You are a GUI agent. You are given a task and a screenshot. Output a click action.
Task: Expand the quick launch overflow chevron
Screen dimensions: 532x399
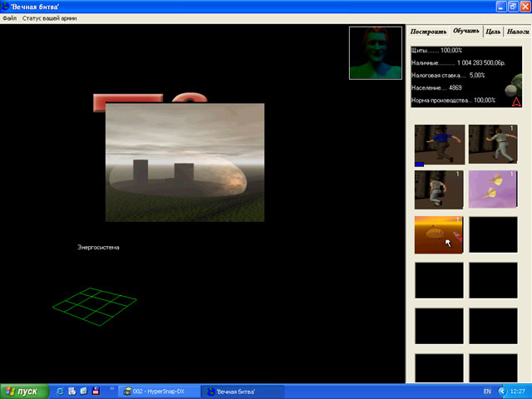click(112, 387)
